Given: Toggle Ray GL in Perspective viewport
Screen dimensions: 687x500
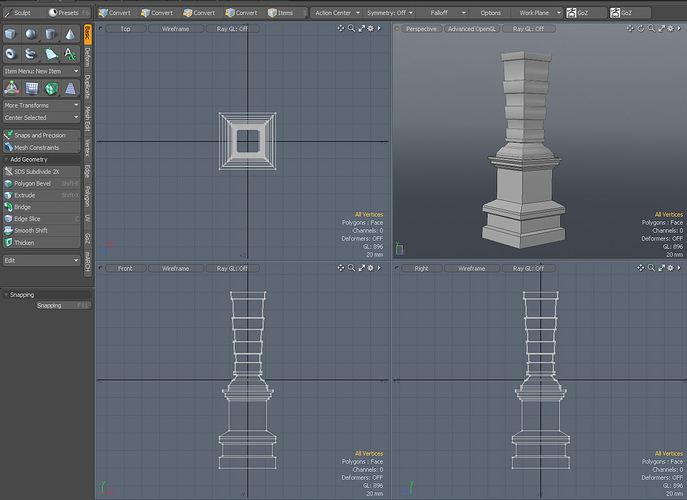Looking at the screenshot, I should [528, 29].
